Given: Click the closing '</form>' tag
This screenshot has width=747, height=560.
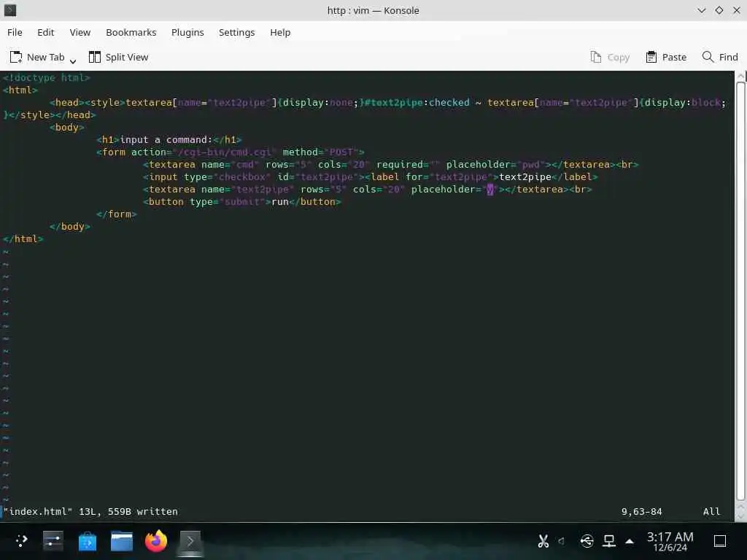Looking at the screenshot, I should tap(116, 214).
